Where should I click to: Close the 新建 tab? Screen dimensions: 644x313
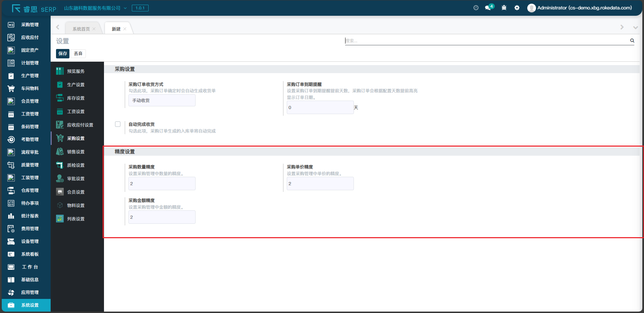[x=125, y=29]
